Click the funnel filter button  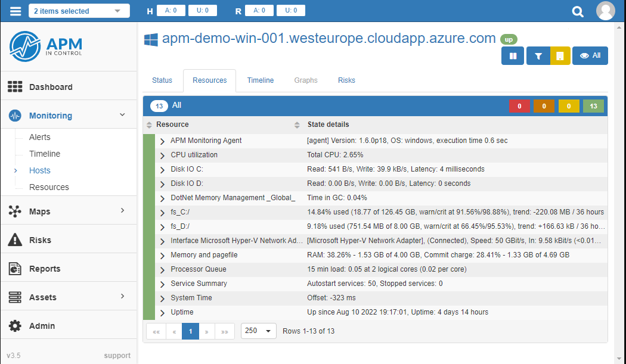(538, 56)
